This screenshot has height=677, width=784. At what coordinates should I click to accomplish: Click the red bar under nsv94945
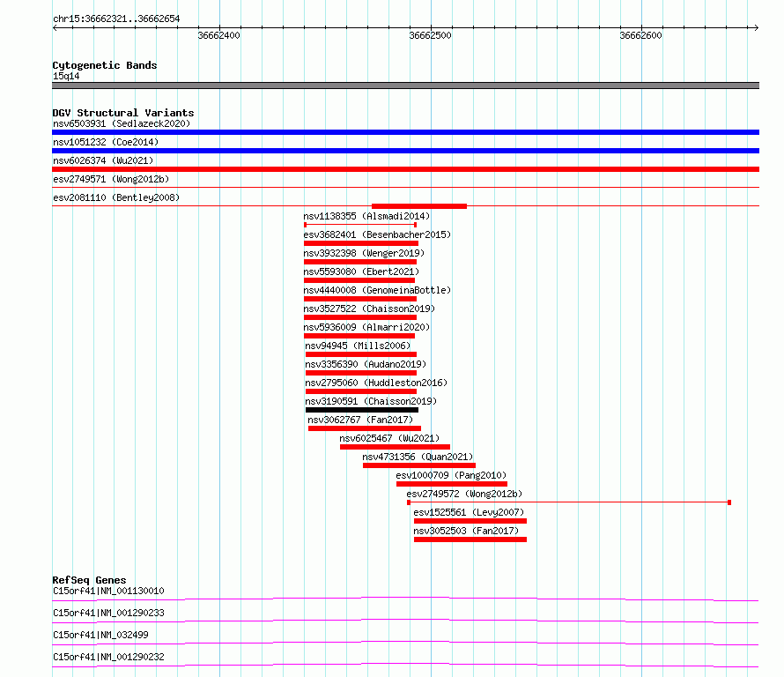(x=361, y=354)
